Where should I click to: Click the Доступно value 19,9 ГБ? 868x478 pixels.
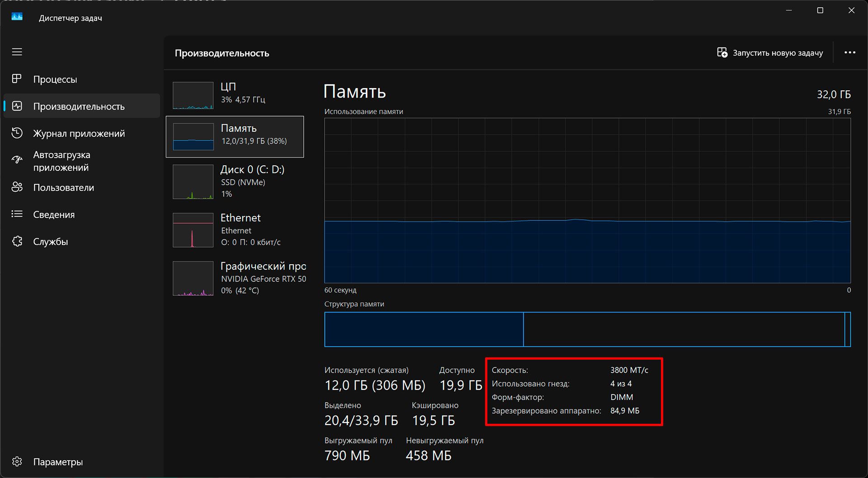[461, 385]
